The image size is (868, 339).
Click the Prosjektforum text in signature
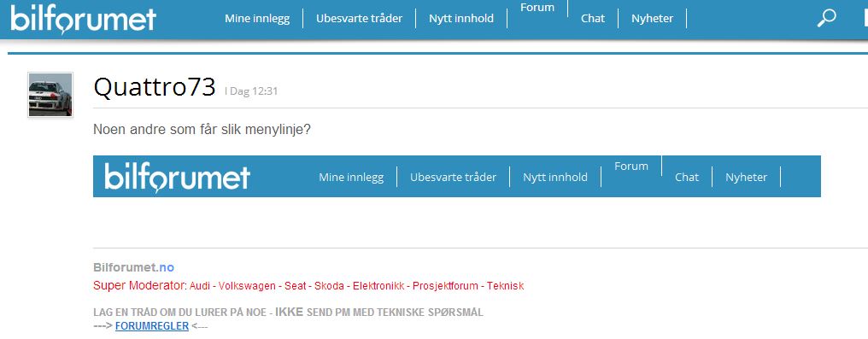pyautogui.click(x=445, y=286)
